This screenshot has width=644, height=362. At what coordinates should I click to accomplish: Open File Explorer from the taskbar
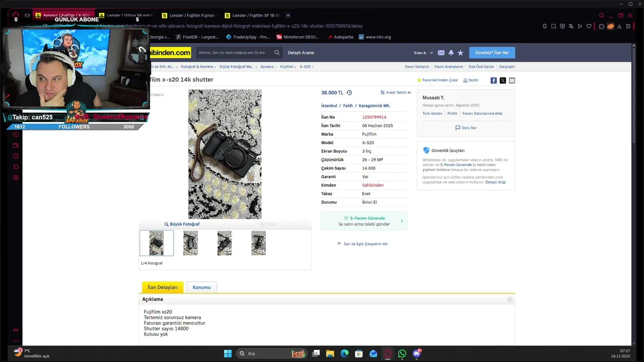click(330, 353)
